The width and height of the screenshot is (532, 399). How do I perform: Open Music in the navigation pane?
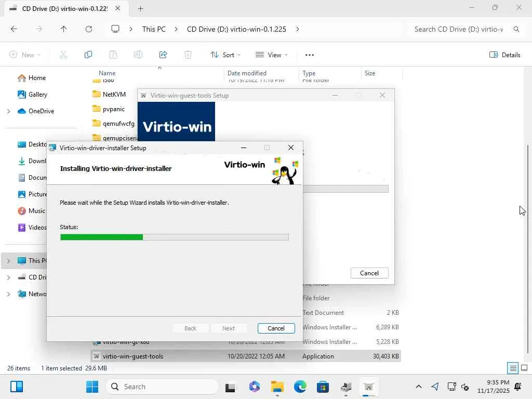tap(32, 211)
